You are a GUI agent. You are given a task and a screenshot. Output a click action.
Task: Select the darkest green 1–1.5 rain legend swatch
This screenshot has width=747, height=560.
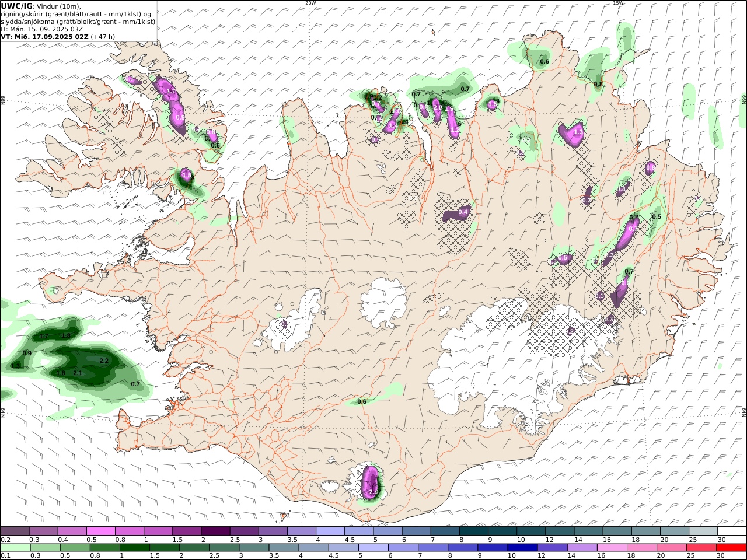point(134,548)
